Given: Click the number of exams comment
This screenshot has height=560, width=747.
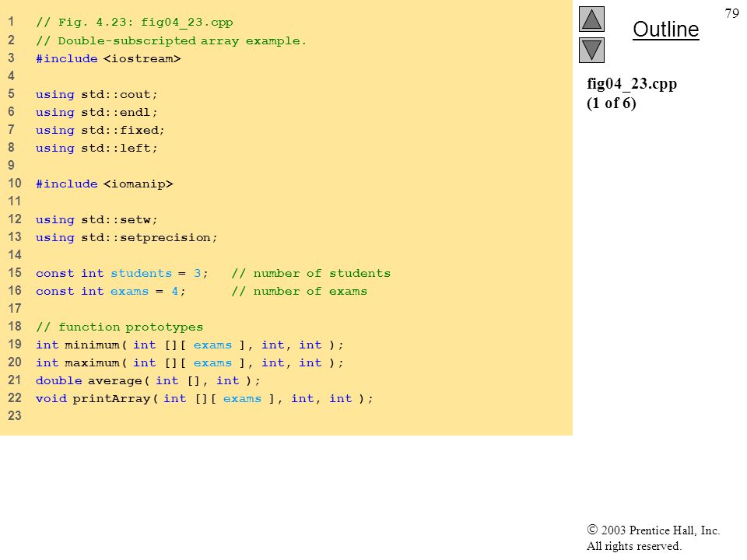Looking at the screenshot, I should coord(299,292).
